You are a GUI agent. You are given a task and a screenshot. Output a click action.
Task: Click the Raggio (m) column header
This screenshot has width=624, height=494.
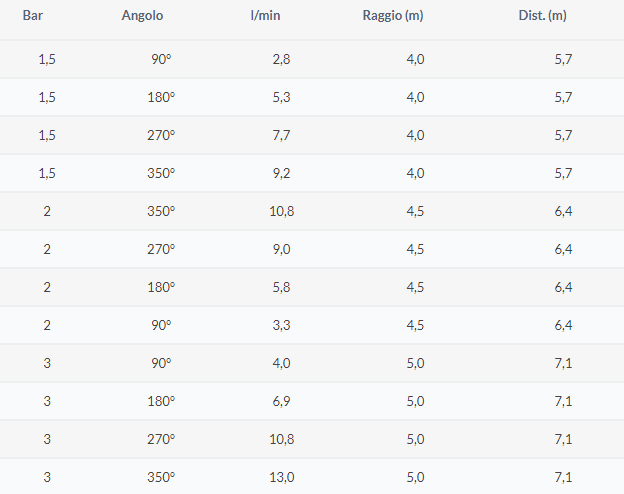click(x=393, y=16)
